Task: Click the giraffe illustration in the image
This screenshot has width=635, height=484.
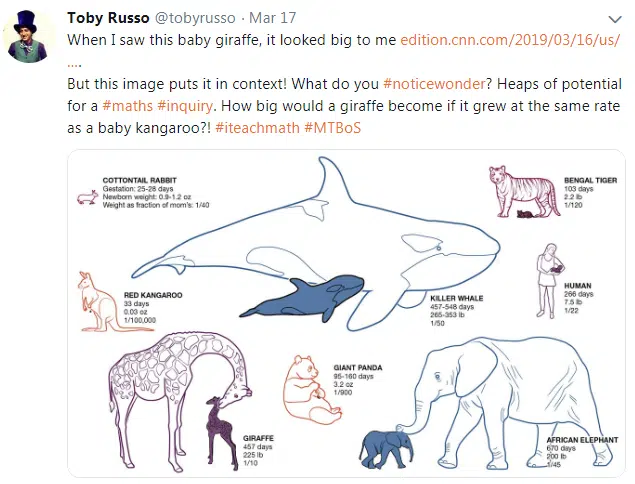Action: [x=180, y=402]
